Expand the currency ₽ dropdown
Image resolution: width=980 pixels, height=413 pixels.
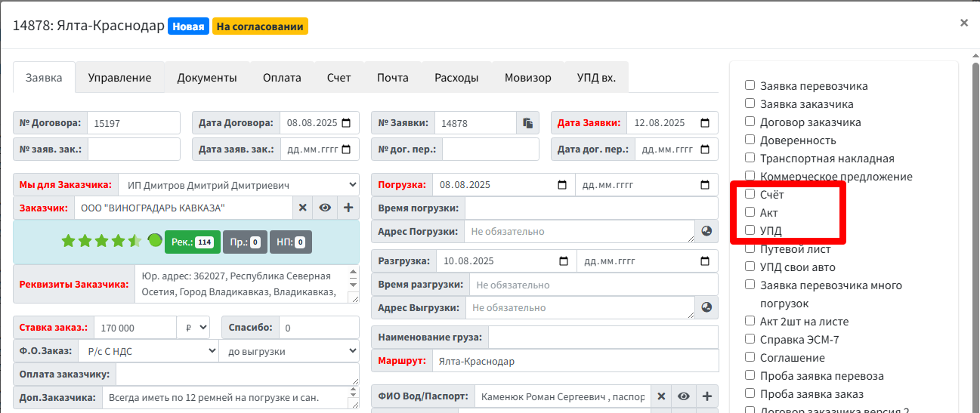pyautogui.click(x=193, y=328)
